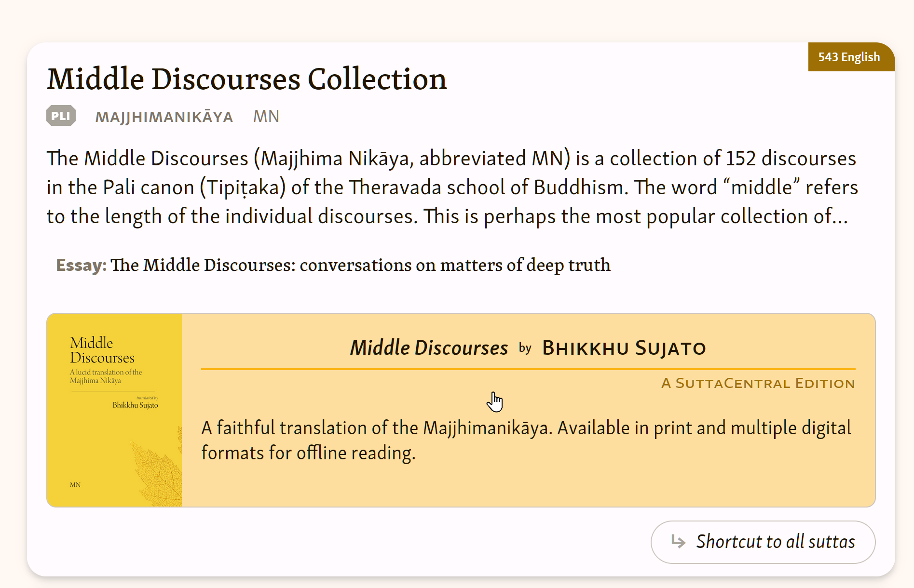
Task: Click the Shortcut to all suttas button
Action: 763,542
